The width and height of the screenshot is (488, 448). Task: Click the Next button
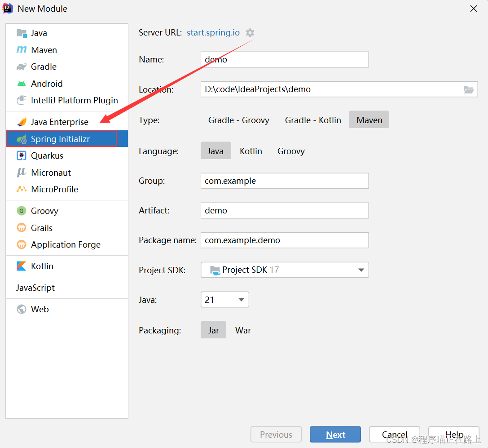click(335, 435)
